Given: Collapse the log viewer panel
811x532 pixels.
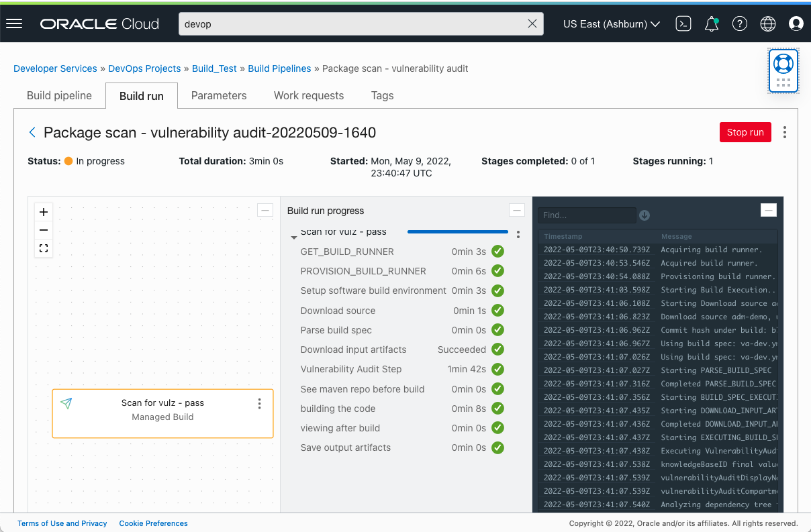Looking at the screenshot, I should click(768, 209).
